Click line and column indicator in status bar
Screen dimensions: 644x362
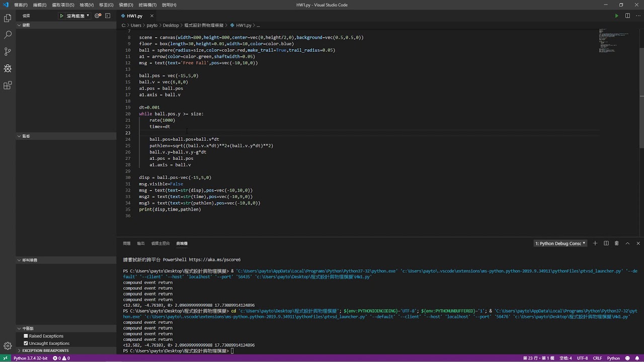pyautogui.click(x=538, y=358)
